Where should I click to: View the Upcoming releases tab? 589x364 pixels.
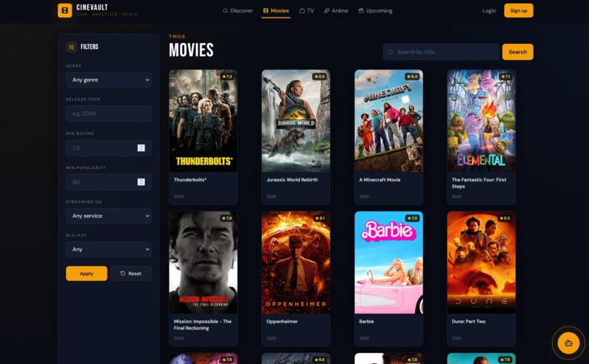coord(376,10)
